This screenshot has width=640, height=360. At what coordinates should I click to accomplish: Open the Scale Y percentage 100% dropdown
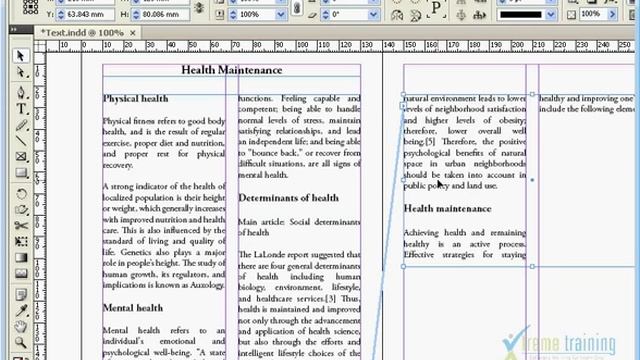(281, 15)
